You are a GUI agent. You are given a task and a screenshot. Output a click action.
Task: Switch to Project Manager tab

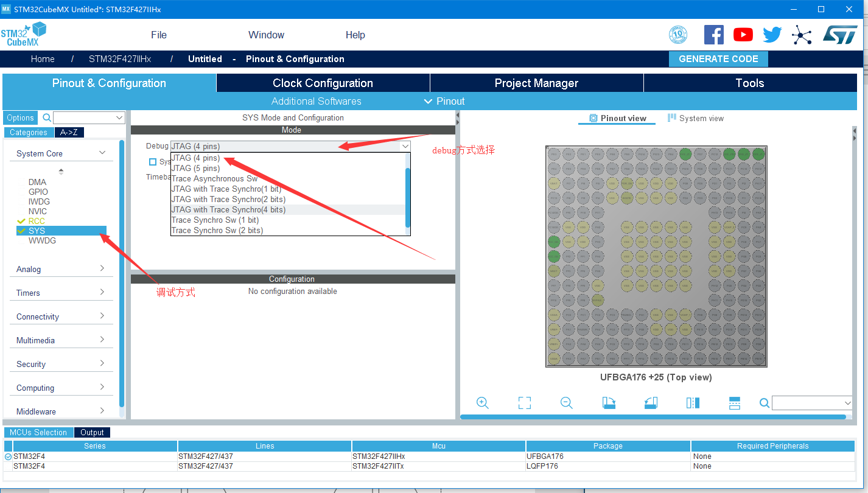(536, 83)
